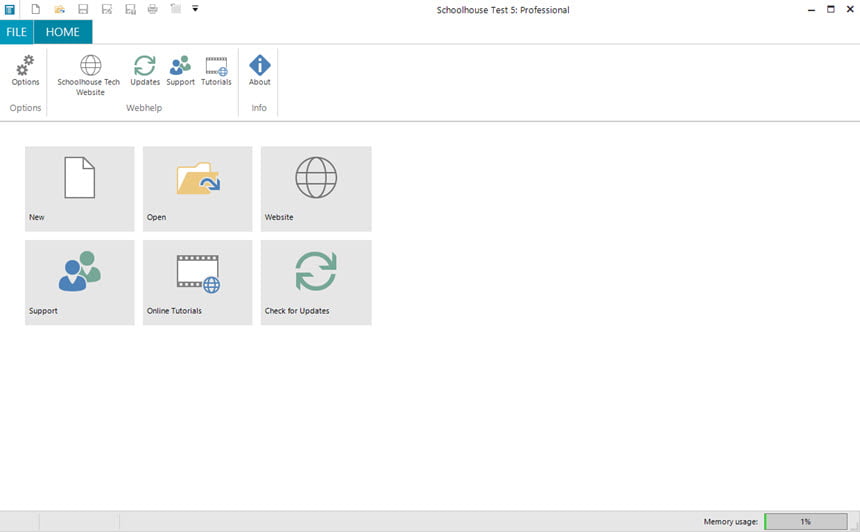
Task: Open the FILE tab
Action: (16, 32)
